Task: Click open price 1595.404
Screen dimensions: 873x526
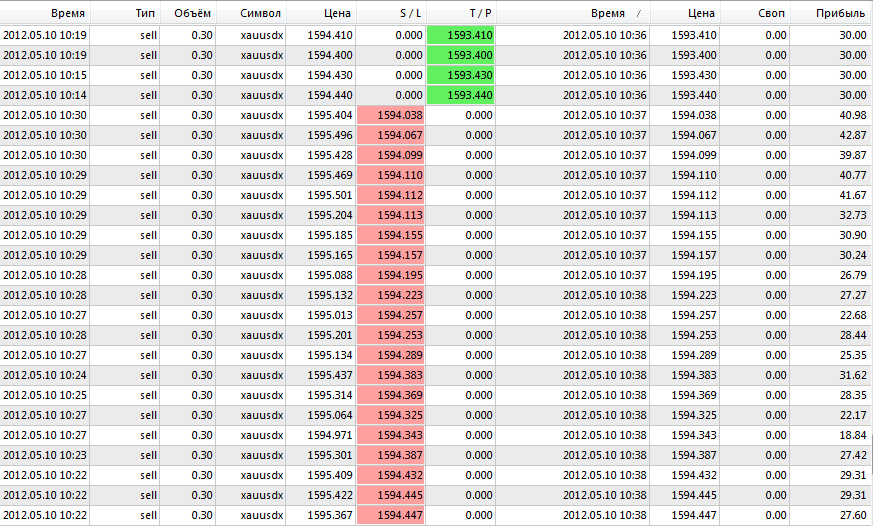Action: 330,115
